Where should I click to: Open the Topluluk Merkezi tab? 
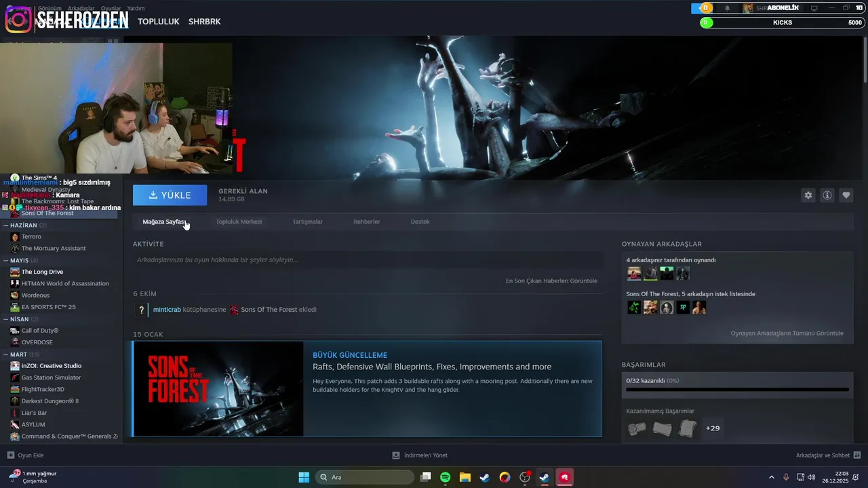coord(239,222)
